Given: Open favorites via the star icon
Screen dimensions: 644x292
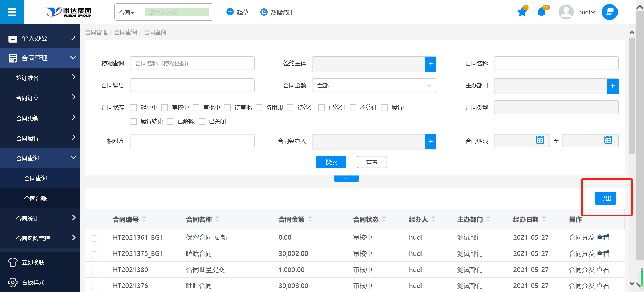Looking at the screenshot, I should (522, 12).
